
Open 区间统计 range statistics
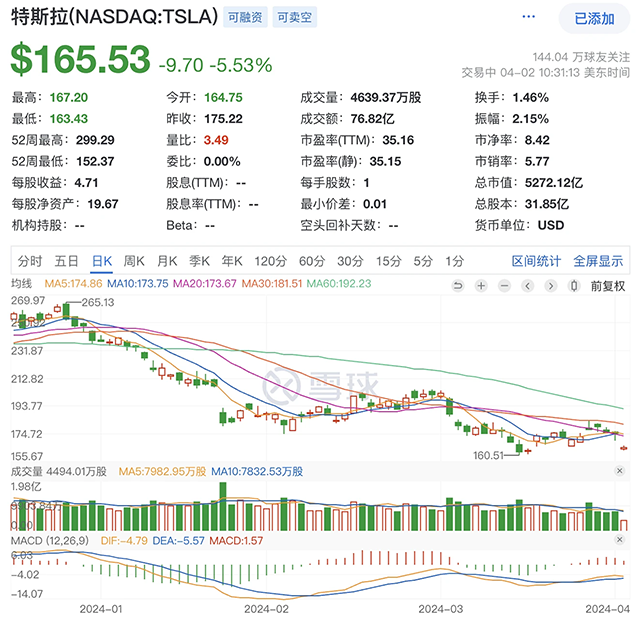(536, 261)
